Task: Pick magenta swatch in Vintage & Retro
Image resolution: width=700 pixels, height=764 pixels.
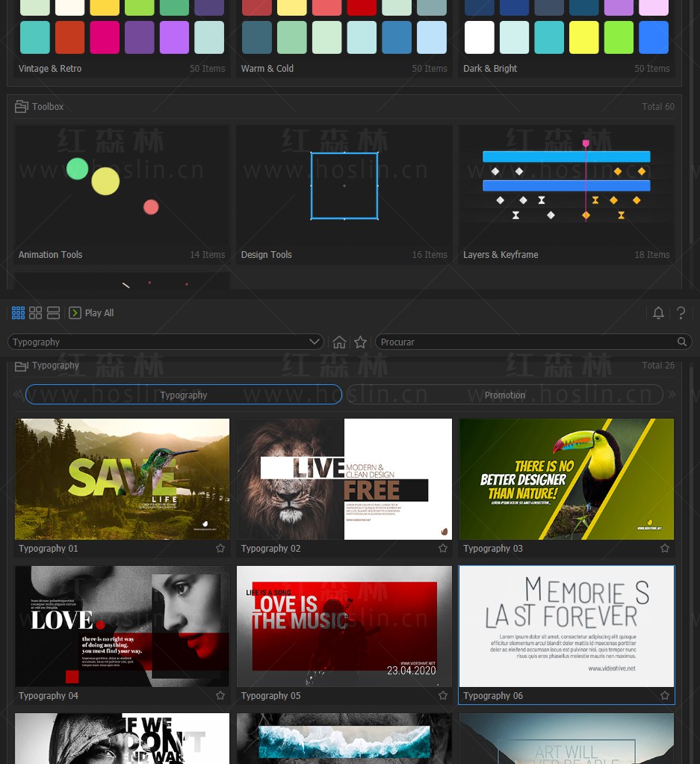Action: (105, 37)
